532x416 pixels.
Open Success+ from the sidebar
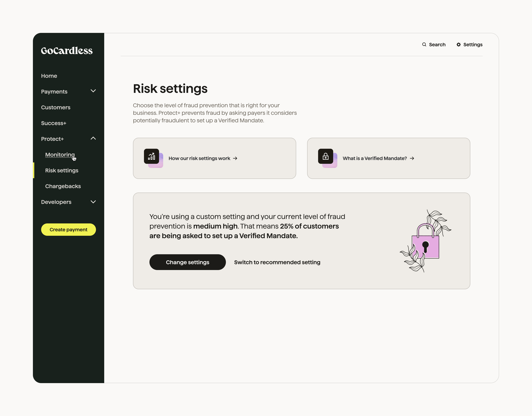pos(54,123)
